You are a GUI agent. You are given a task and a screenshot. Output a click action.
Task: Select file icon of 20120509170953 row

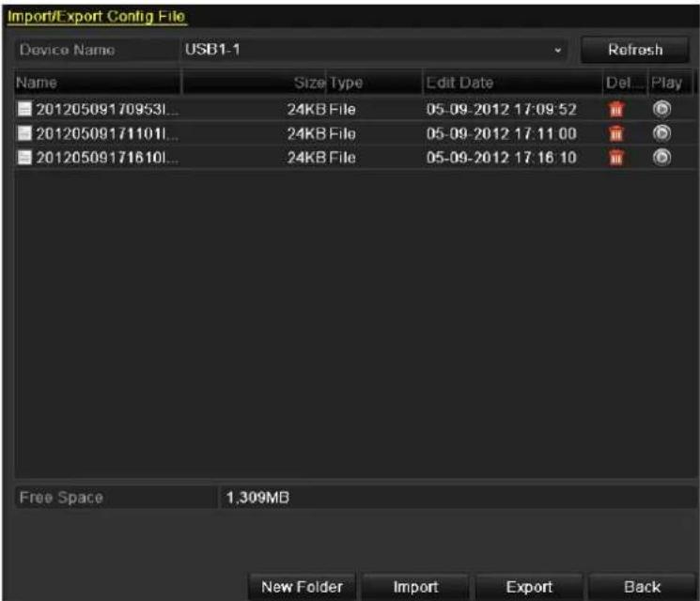coord(24,109)
